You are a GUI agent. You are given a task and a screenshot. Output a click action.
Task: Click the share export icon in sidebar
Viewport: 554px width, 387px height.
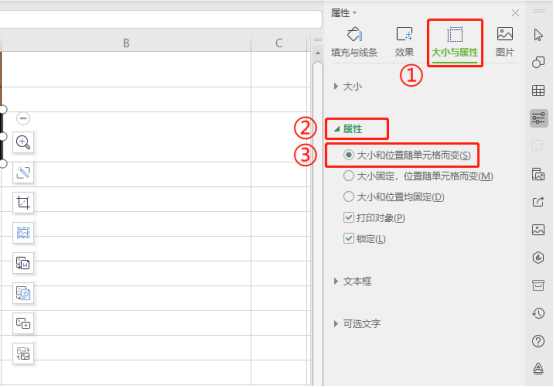click(538, 202)
